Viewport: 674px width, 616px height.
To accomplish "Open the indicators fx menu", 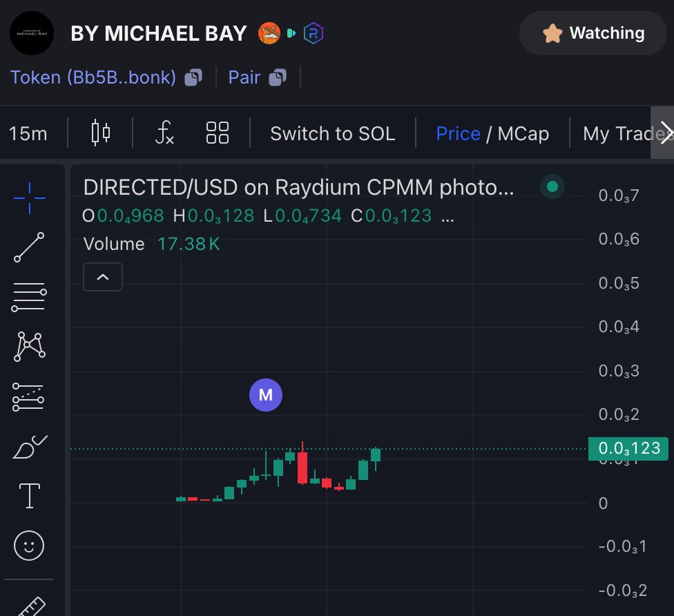I will pyautogui.click(x=164, y=133).
